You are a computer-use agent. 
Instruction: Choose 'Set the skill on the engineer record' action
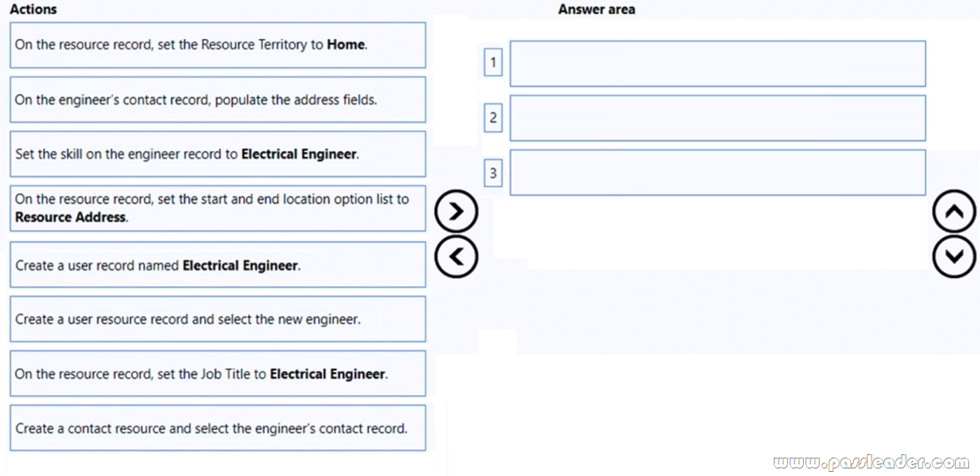tap(217, 154)
